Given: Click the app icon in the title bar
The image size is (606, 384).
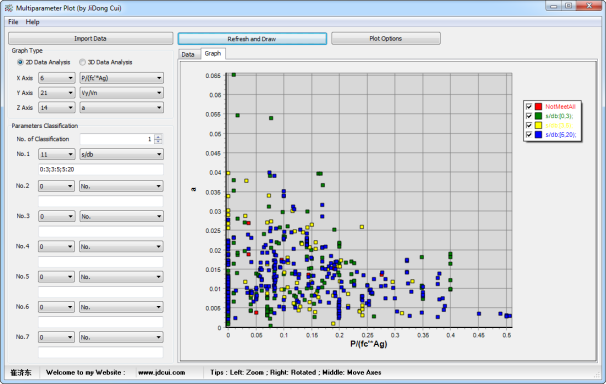Looking at the screenshot, I should pos(9,8).
